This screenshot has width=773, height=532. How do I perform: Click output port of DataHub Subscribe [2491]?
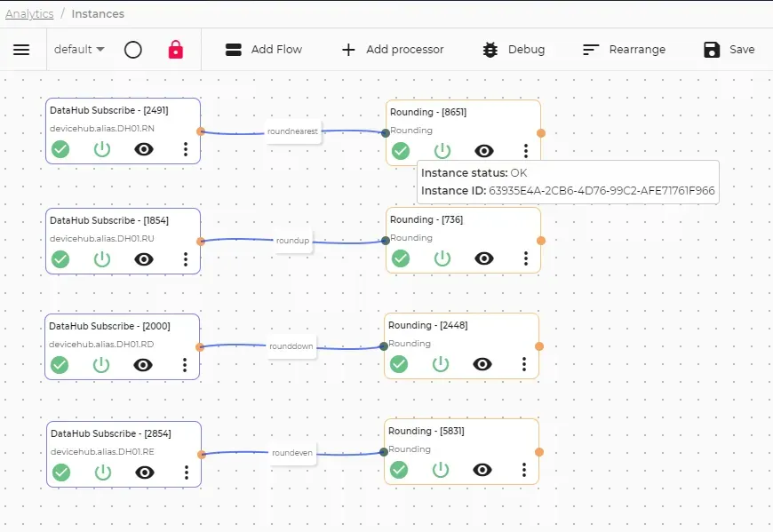pyautogui.click(x=201, y=131)
